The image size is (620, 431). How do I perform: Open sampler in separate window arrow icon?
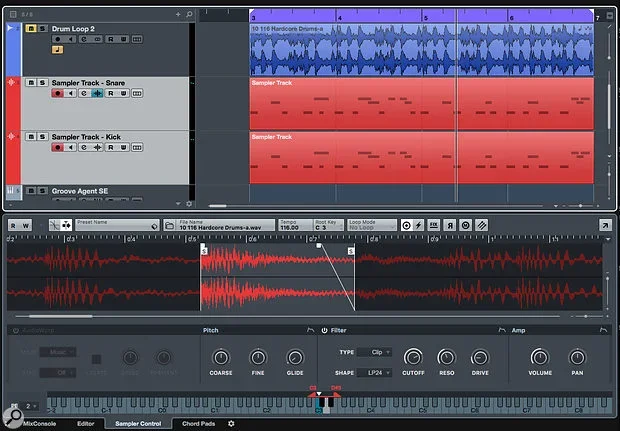604,226
